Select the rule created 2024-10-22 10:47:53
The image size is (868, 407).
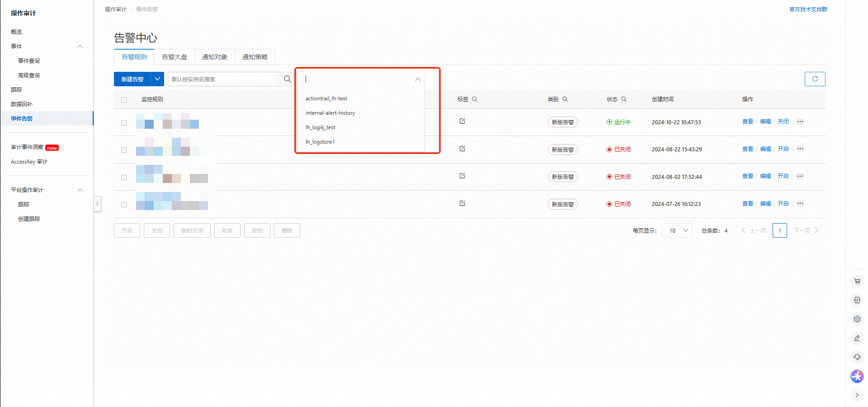point(124,123)
